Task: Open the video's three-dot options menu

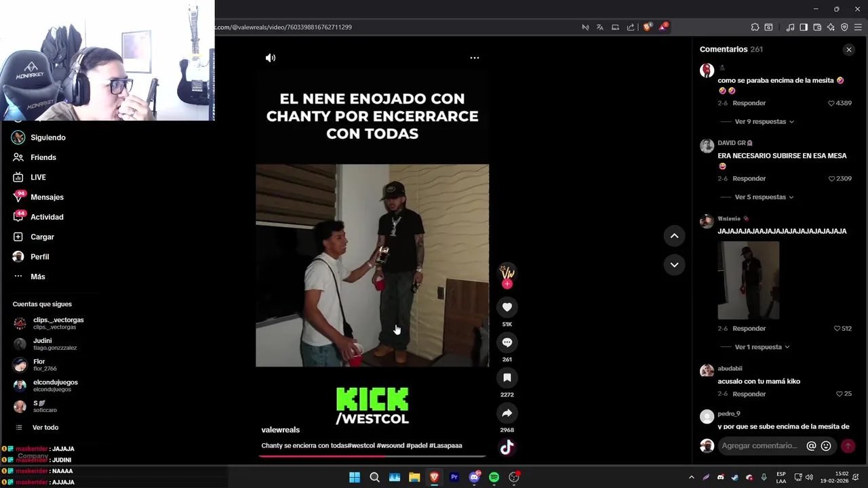Action: pyautogui.click(x=475, y=58)
